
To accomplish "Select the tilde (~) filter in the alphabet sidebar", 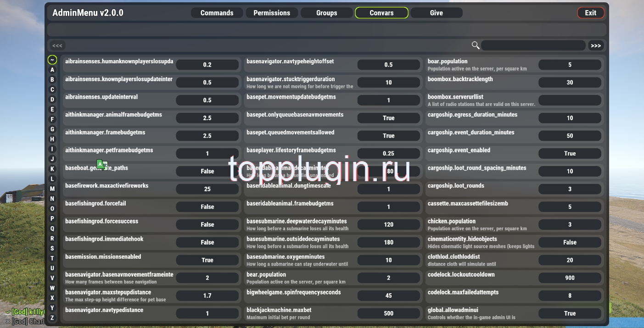I will tap(52, 60).
